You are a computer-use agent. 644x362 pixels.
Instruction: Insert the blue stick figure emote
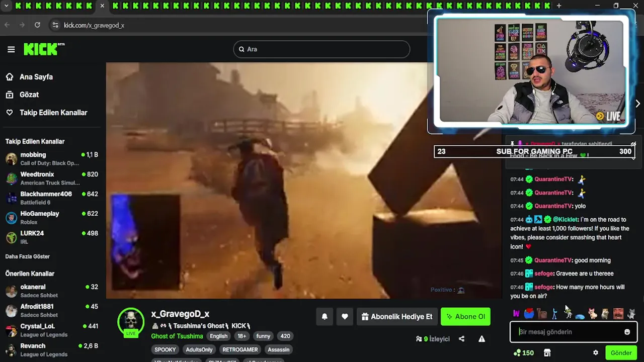pyautogui.click(x=554, y=314)
